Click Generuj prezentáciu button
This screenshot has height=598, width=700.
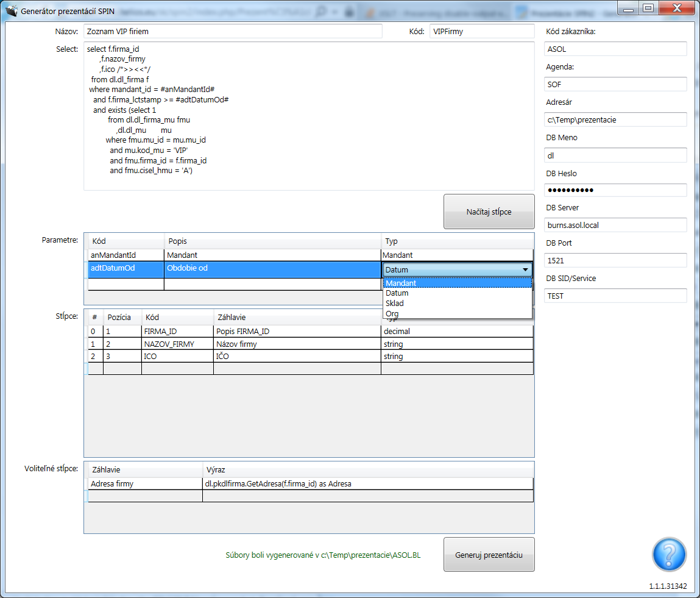click(x=489, y=555)
